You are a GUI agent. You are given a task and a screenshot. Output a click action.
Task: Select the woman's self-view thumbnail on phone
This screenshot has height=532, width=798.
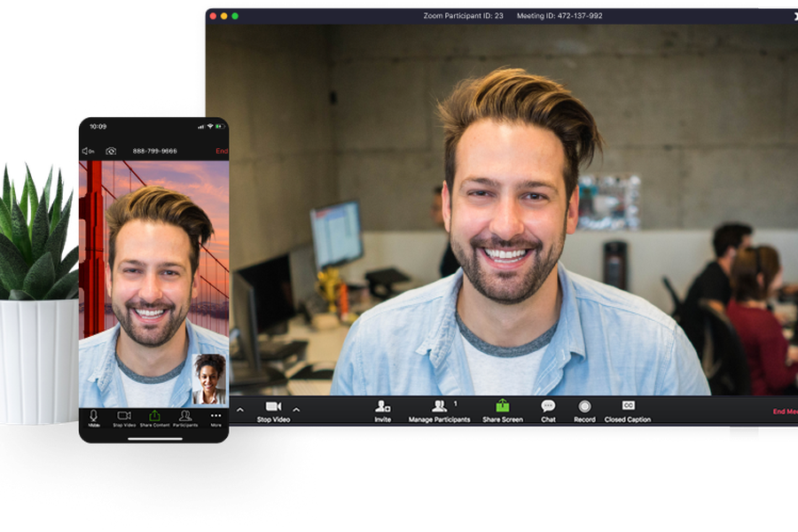point(208,379)
